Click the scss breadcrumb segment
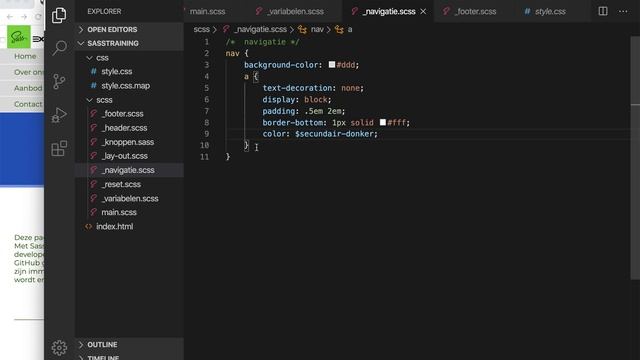The image size is (640, 360). 201,29
